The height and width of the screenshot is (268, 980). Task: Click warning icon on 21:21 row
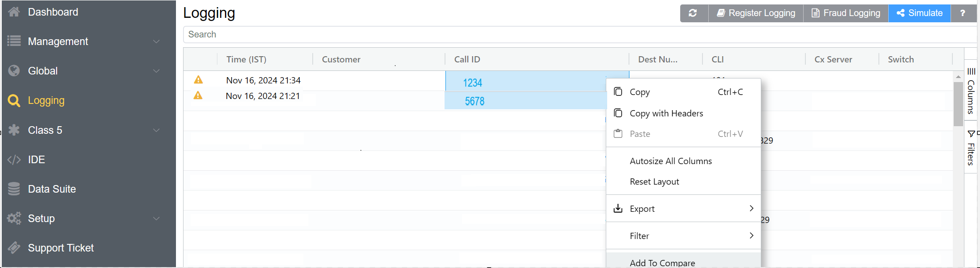[198, 95]
